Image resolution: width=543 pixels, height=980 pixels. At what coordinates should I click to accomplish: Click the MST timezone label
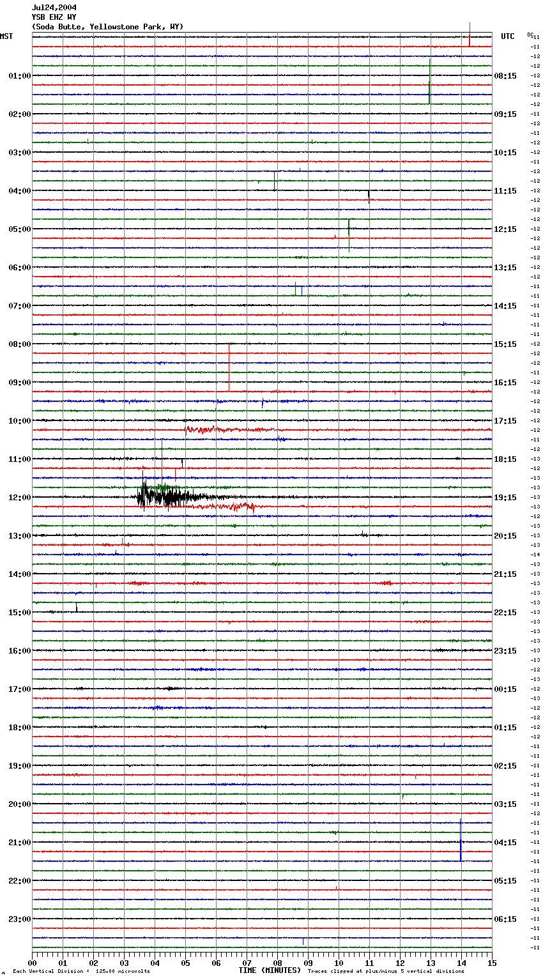(x=6, y=36)
